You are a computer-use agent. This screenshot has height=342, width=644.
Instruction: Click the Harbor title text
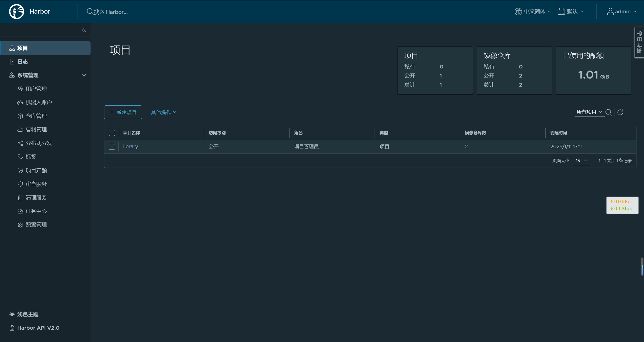pyautogui.click(x=40, y=12)
